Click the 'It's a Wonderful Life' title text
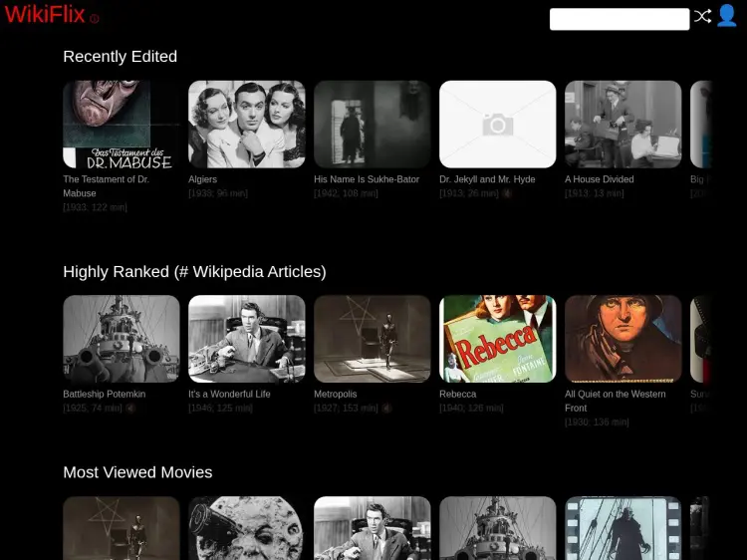 coord(229,395)
